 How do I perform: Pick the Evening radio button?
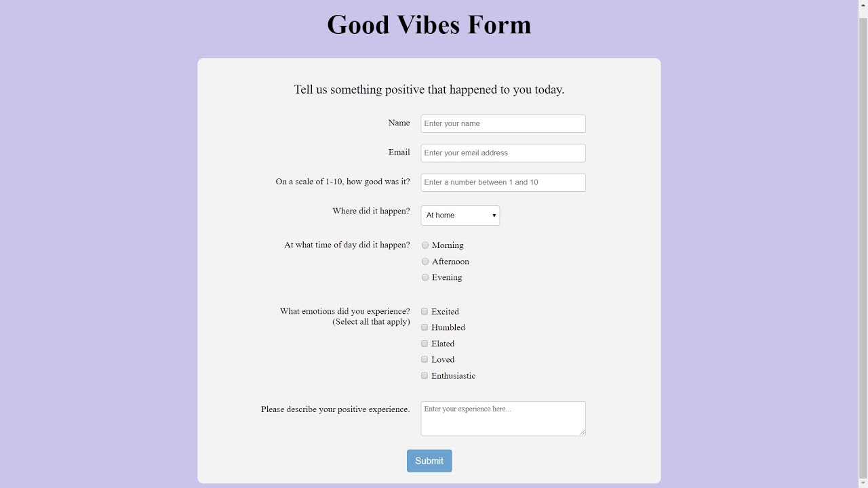(425, 277)
